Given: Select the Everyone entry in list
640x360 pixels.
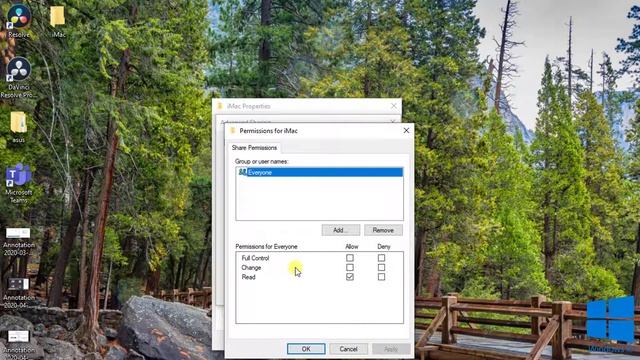Looking at the screenshot, I should (x=320, y=172).
